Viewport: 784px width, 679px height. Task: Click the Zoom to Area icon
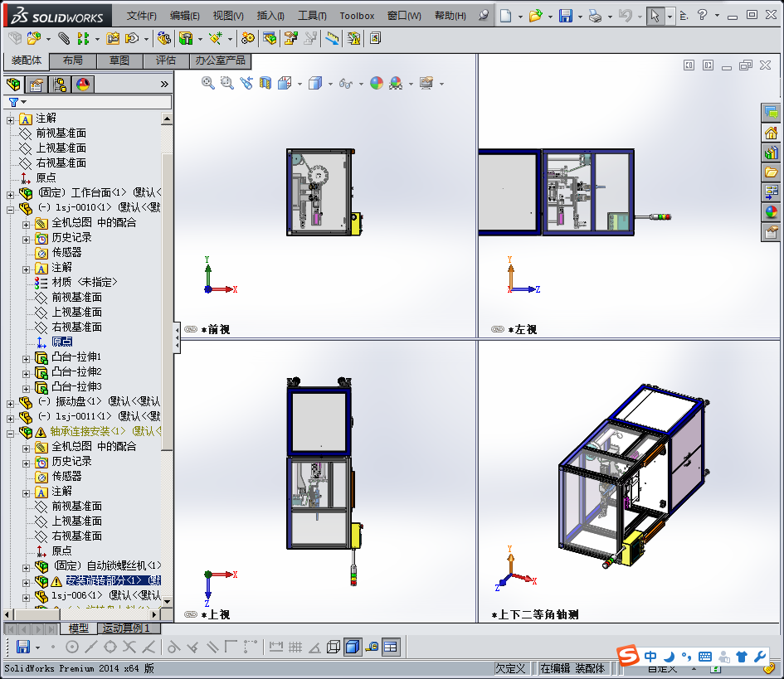coord(227,83)
